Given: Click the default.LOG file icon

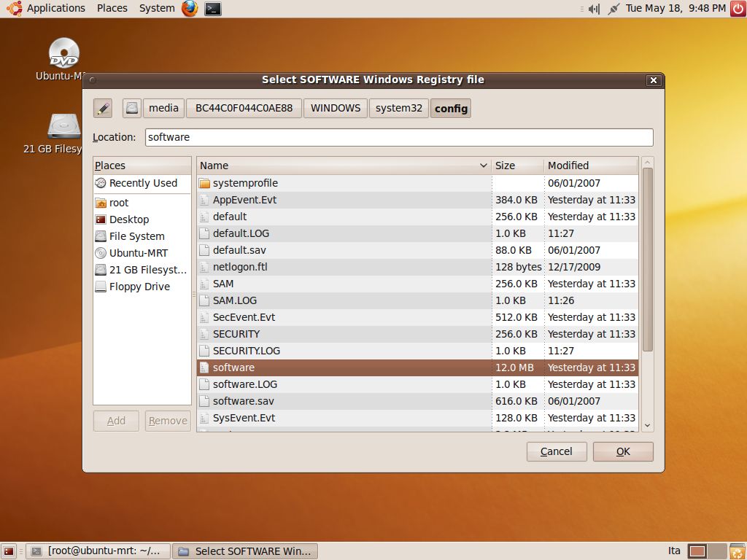Looking at the screenshot, I should pos(204,233).
